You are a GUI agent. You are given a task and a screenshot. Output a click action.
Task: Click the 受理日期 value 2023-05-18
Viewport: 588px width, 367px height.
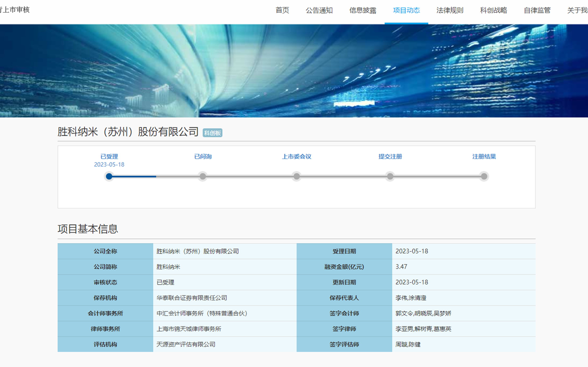(x=412, y=251)
